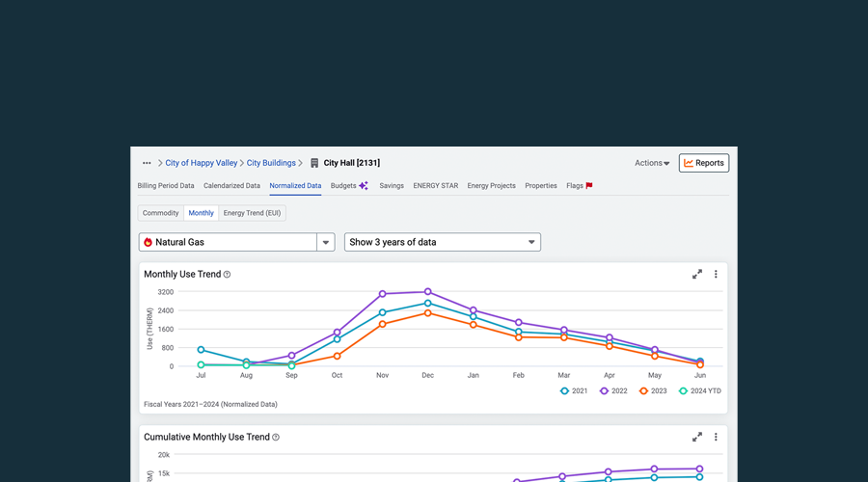Switch to the Calendarized Data tab
This screenshot has height=482, width=868.
231,186
